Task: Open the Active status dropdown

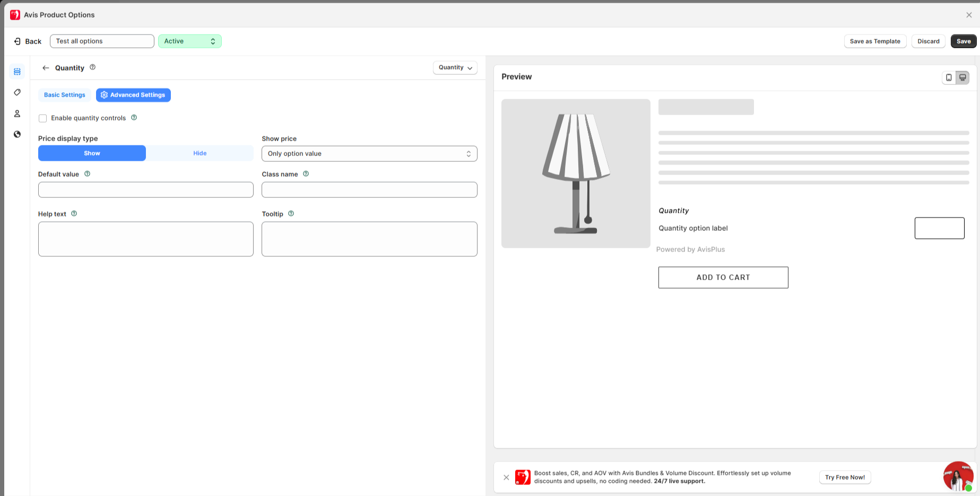Action: click(189, 41)
